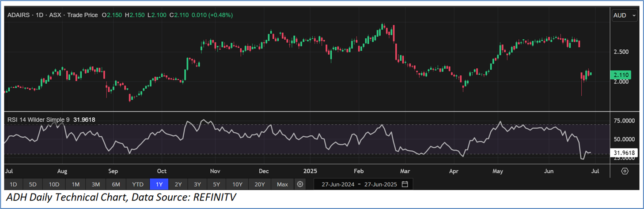Expand the AUD currency dropdown
Viewport: 644px width, 209px height.
[625, 15]
